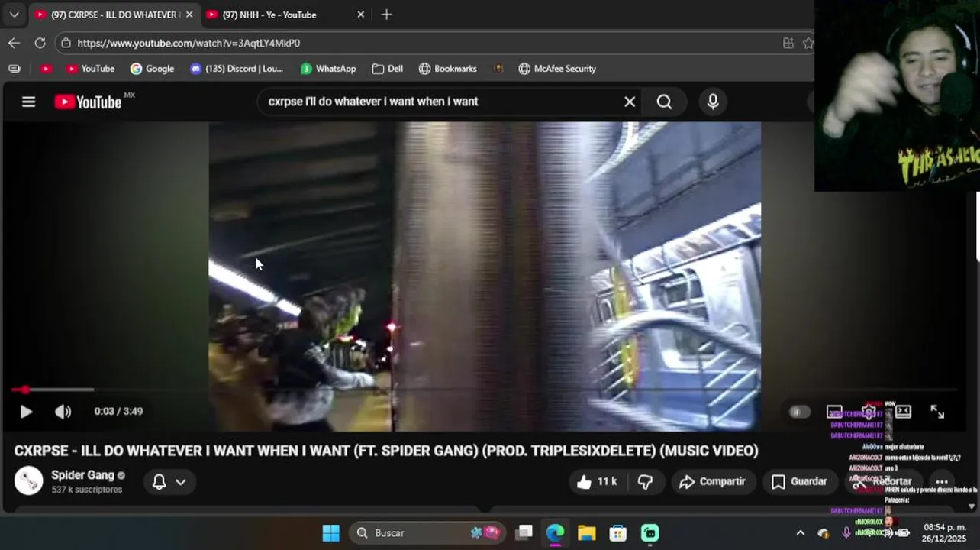Close the CXRPSE browser tab
Image resolution: width=980 pixels, height=550 pixels.
(x=189, y=15)
